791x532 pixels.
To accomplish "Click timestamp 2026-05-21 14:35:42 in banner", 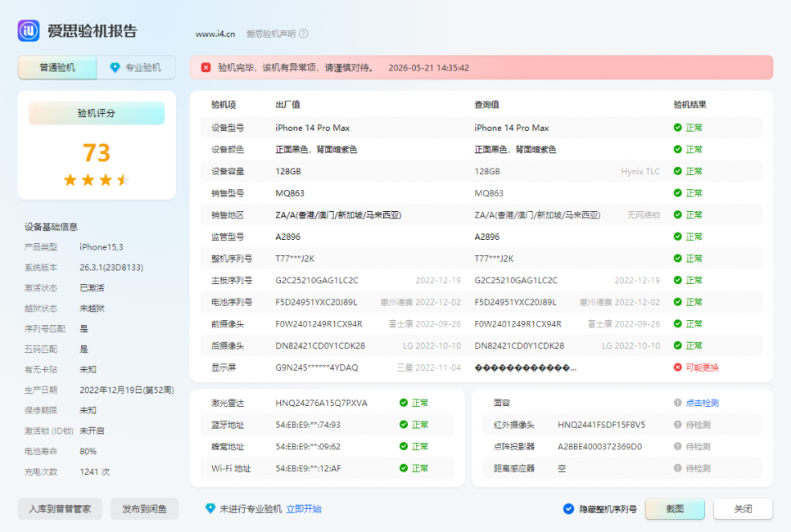I will point(429,68).
